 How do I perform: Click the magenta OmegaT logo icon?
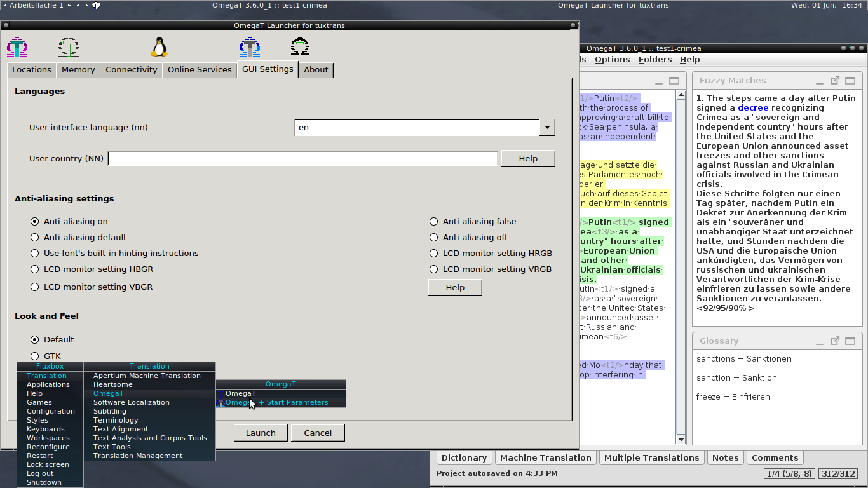pyautogui.click(x=17, y=47)
